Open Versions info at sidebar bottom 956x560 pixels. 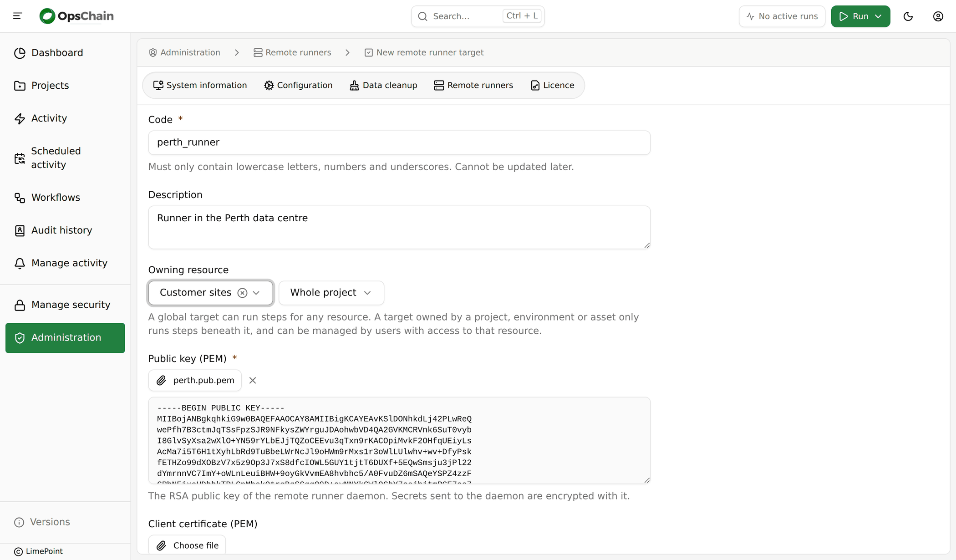(x=42, y=522)
